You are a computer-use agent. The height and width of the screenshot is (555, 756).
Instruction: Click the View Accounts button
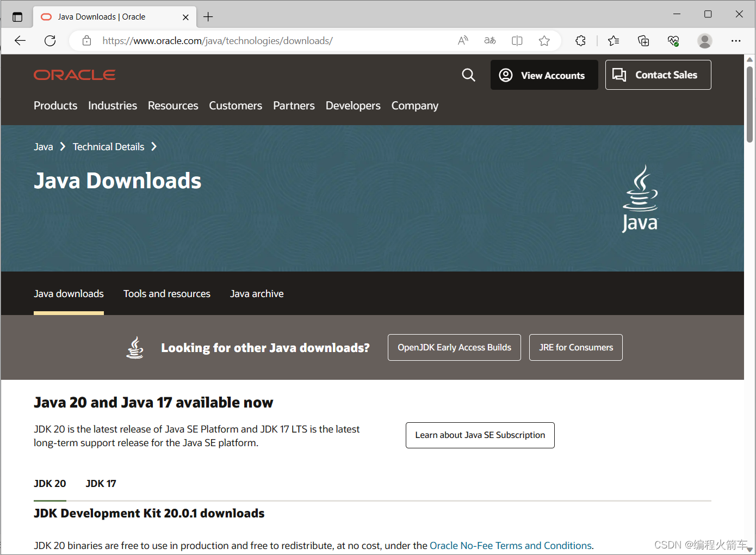tap(544, 75)
